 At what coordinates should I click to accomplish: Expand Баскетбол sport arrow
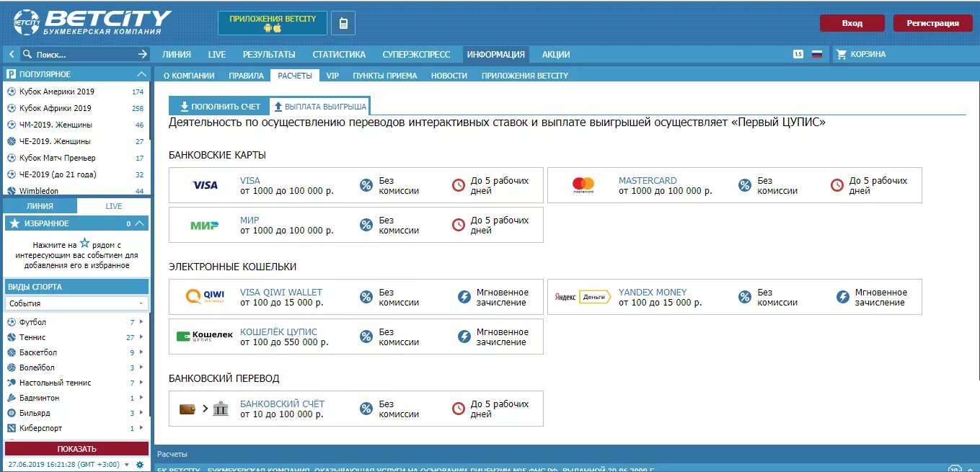(141, 352)
